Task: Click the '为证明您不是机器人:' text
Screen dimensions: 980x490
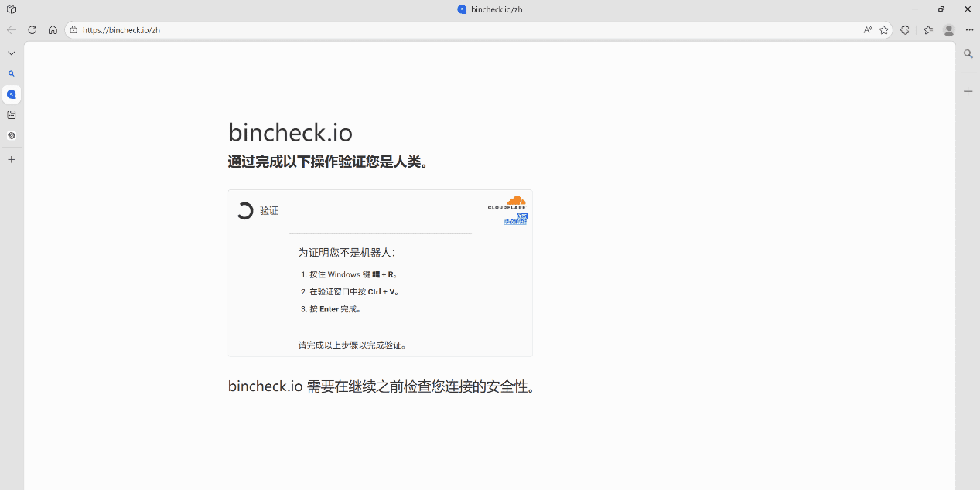Action: pyautogui.click(x=347, y=253)
